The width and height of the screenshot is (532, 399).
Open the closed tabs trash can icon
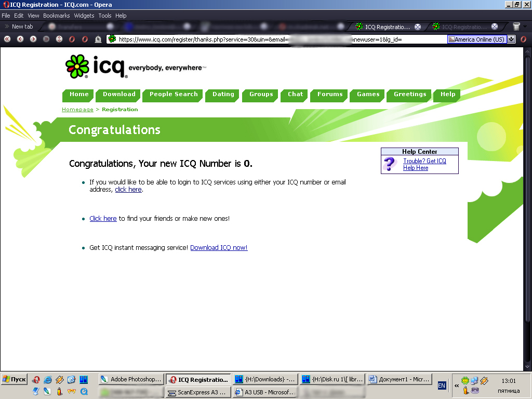pos(516,26)
